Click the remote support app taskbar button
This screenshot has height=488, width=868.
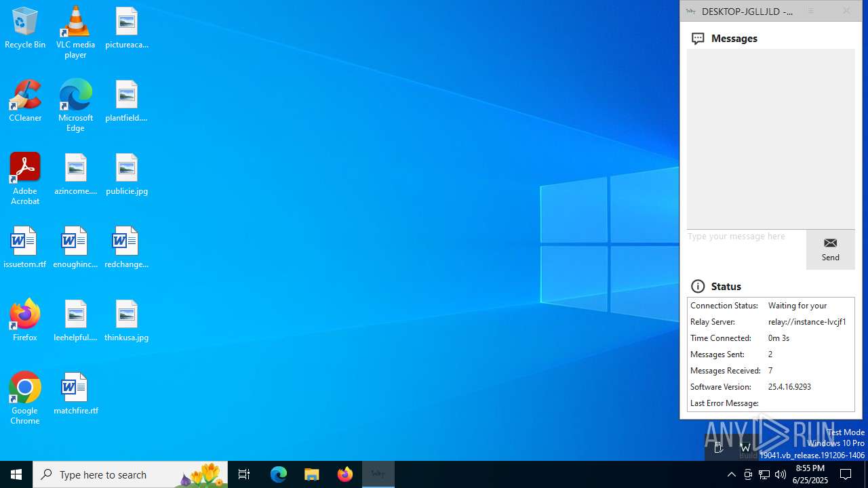[378, 474]
